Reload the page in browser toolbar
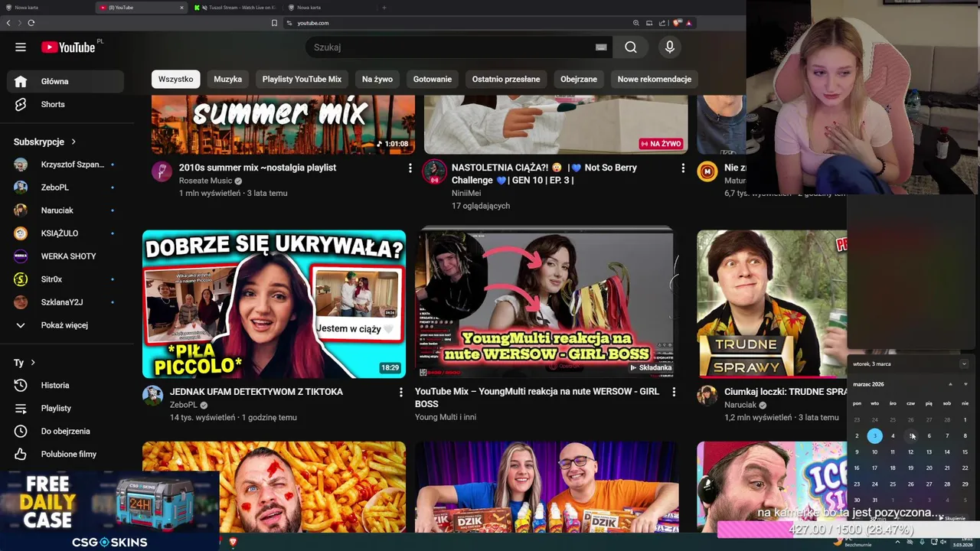 click(31, 23)
